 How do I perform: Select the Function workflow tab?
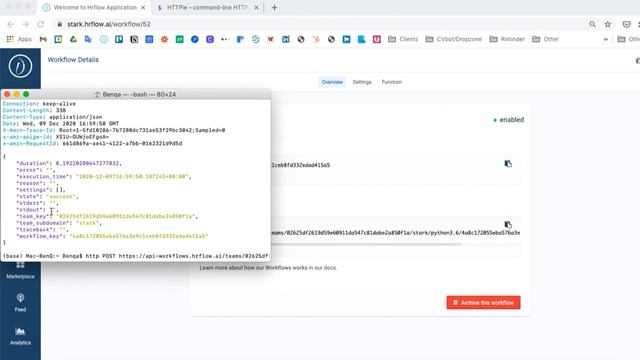tap(391, 82)
